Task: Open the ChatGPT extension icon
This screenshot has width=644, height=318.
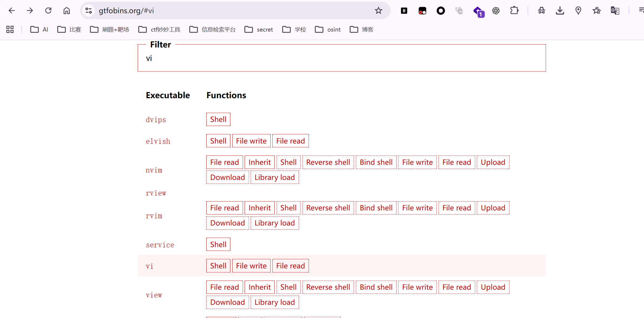Action: coord(496,11)
